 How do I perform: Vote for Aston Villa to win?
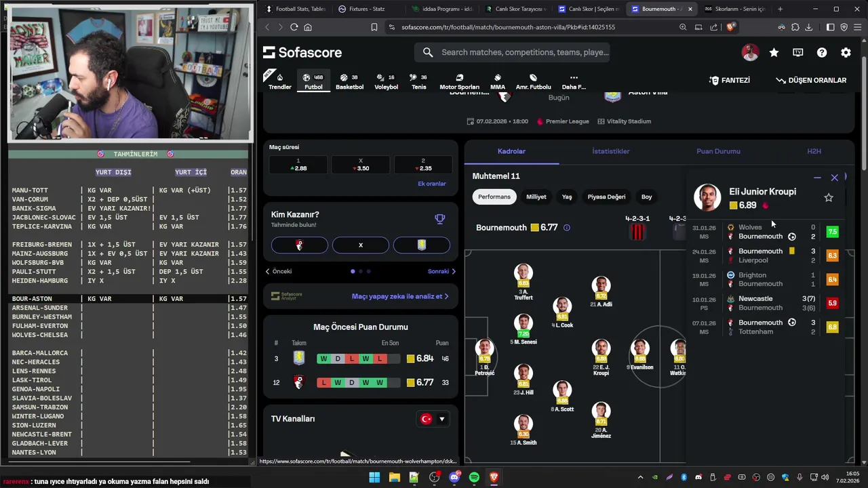[x=421, y=245]
